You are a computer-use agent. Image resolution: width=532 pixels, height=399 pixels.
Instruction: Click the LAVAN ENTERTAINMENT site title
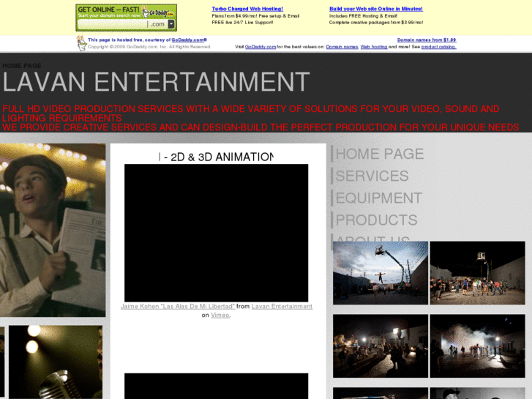click(x=156, y=82)
